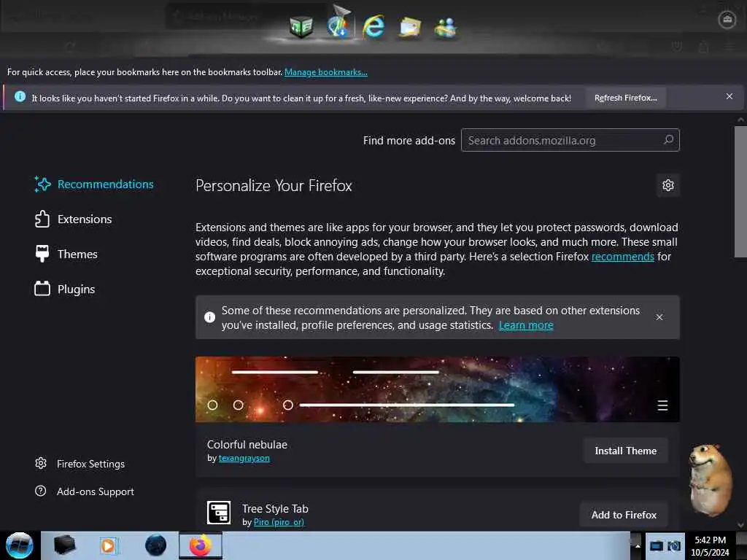Click the 'Tree Style Tab' extension title
This screenshot has height=560, width=747.
click(x=275, y=508)
